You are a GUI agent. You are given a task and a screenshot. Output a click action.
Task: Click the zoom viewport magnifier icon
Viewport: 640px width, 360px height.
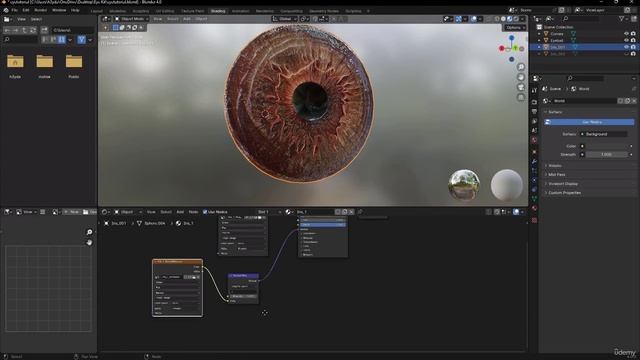(521, 67)
